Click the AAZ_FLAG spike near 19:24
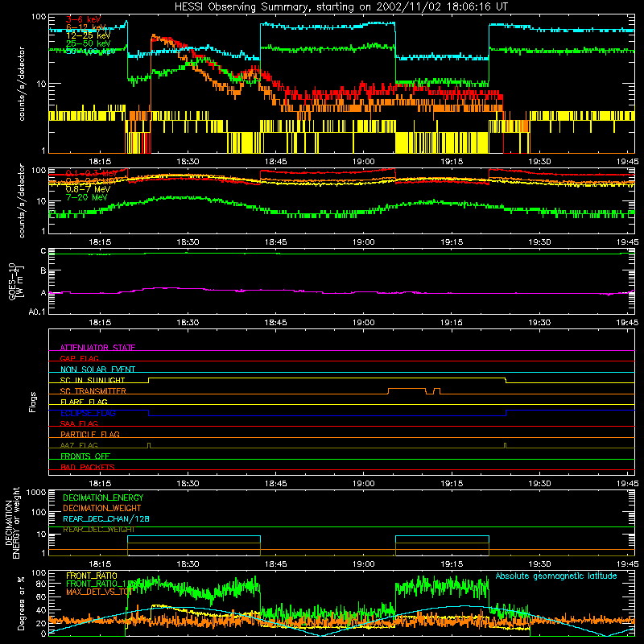Image resolution: width=644 pixels, height=644 pixels. [x=506, y=446]
